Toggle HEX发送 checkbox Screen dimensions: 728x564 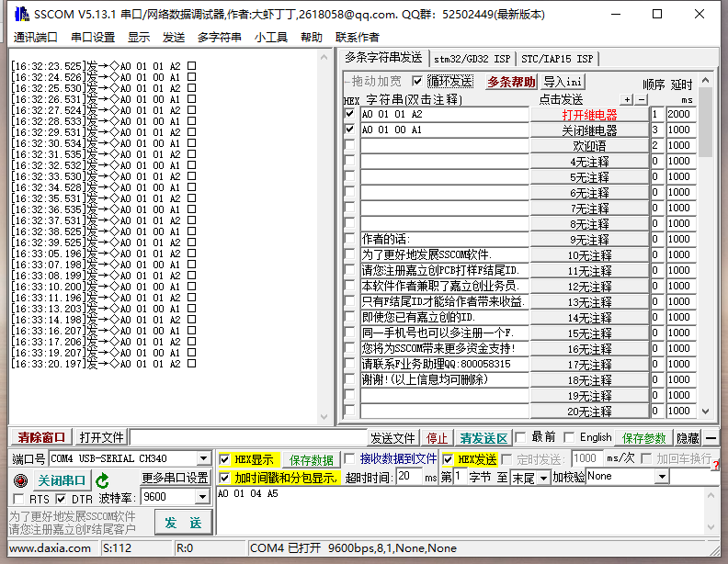(448, 459)
